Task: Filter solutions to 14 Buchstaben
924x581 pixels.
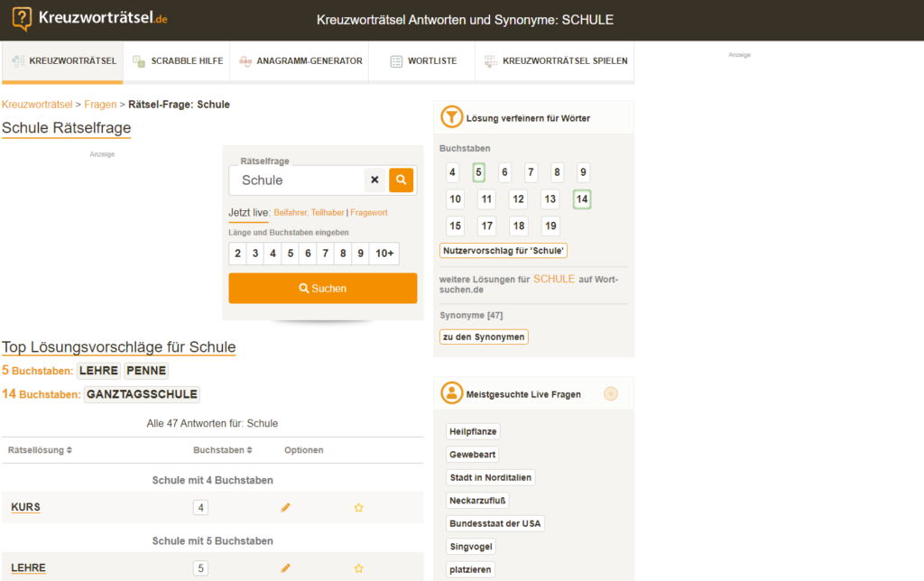Action: click(x=582, y=199)
